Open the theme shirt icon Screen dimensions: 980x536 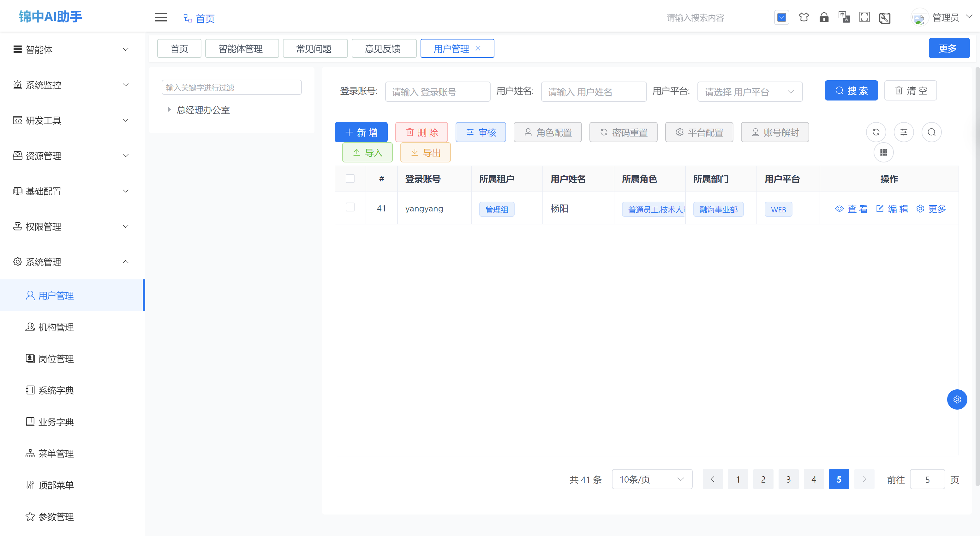[804, 17]
